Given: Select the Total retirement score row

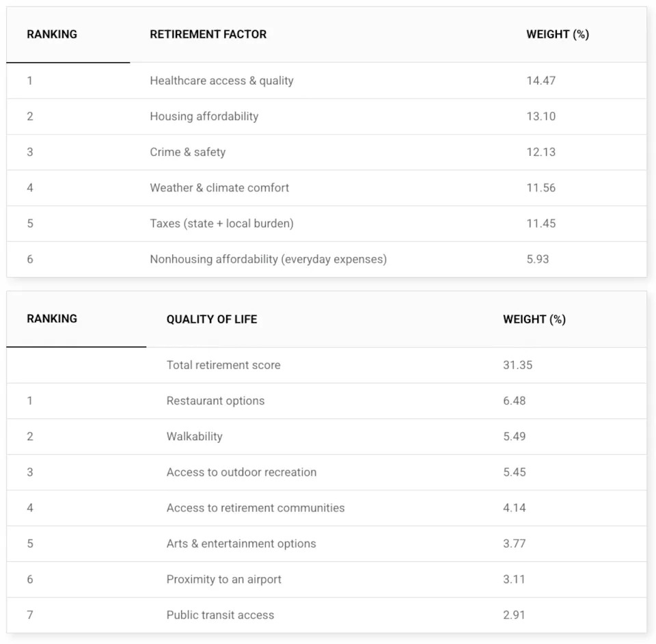Looking at the screenshot, I should [223, 365].
